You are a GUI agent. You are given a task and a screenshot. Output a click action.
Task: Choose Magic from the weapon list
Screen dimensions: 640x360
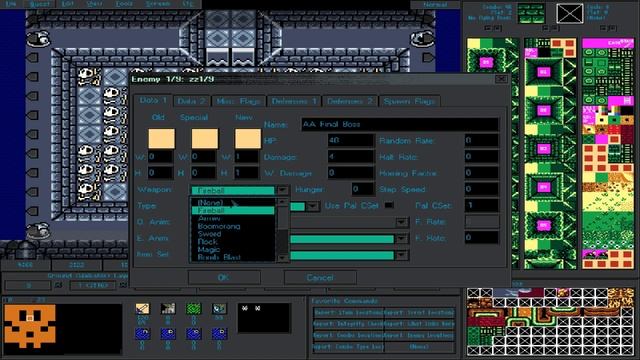tap(234, 249)
